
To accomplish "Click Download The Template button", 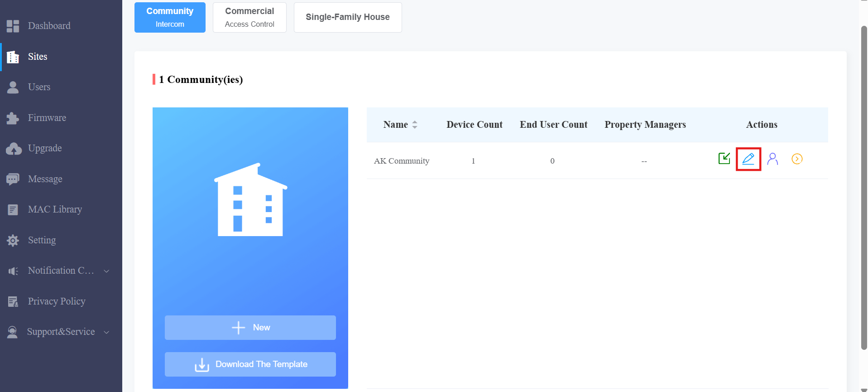I will pos(250,364).
